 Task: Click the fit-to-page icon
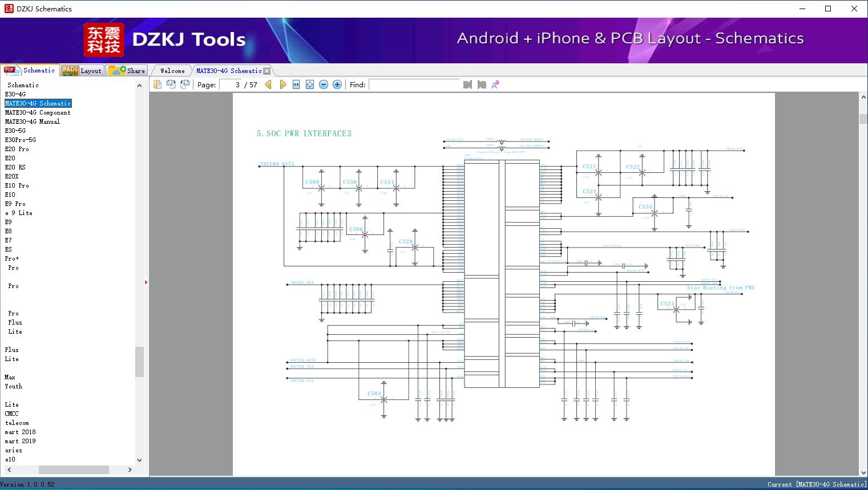(x=310, y=84)
